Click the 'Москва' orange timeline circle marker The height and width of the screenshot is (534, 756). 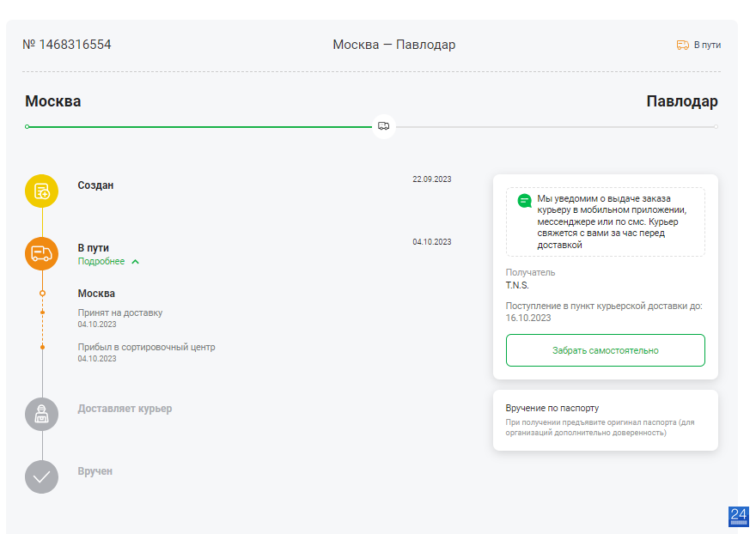[x=42, y=293]
